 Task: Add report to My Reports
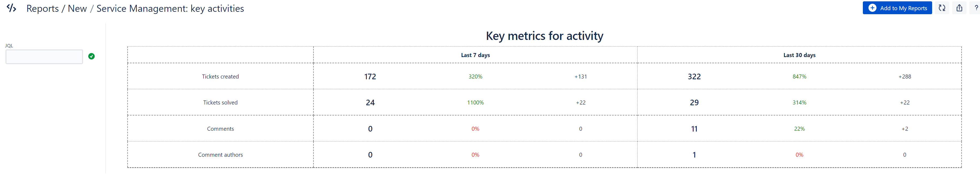897,8
